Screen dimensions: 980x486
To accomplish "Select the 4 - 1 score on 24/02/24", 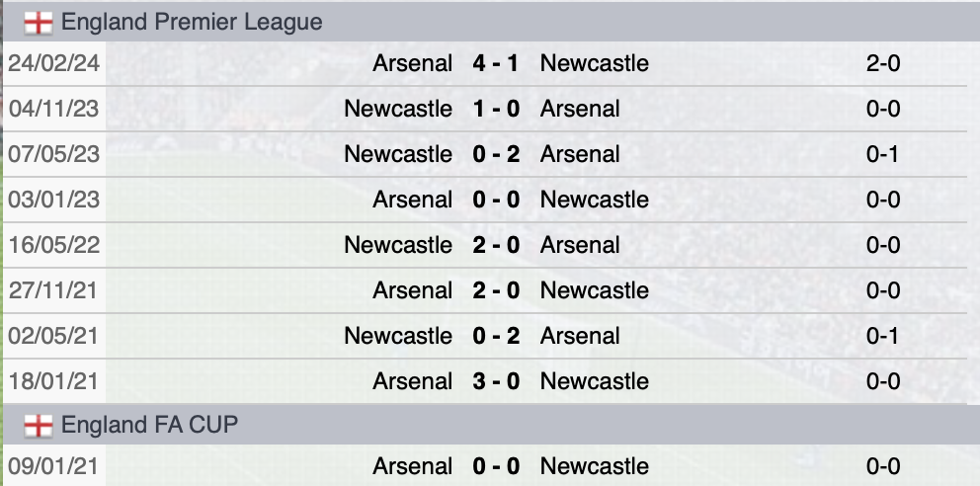I will point(496,63).
